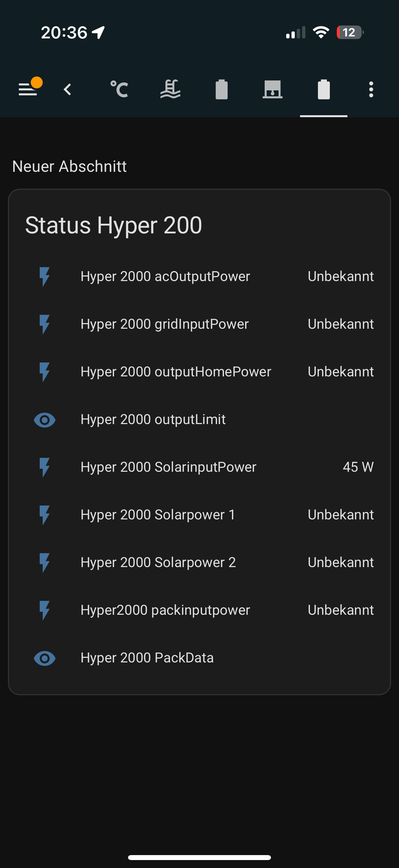Switch to the temperature °C tab

click(119, 90)
